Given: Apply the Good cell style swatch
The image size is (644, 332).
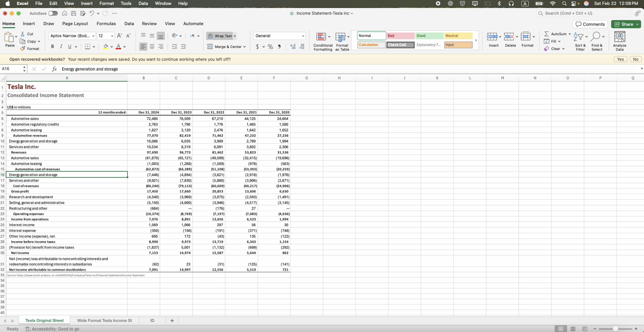Looking at the screenshot, I should 429,36.
